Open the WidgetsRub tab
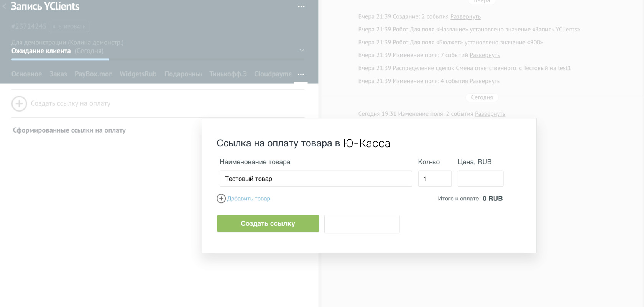 tap(138, 74)
